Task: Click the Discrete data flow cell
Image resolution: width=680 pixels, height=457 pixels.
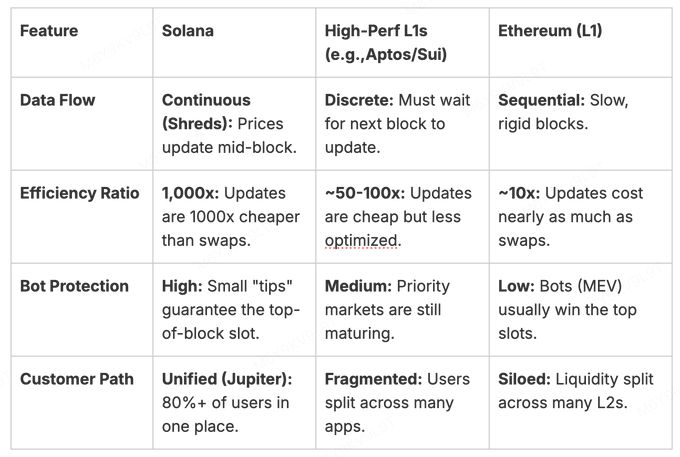Action: (397, 124)
